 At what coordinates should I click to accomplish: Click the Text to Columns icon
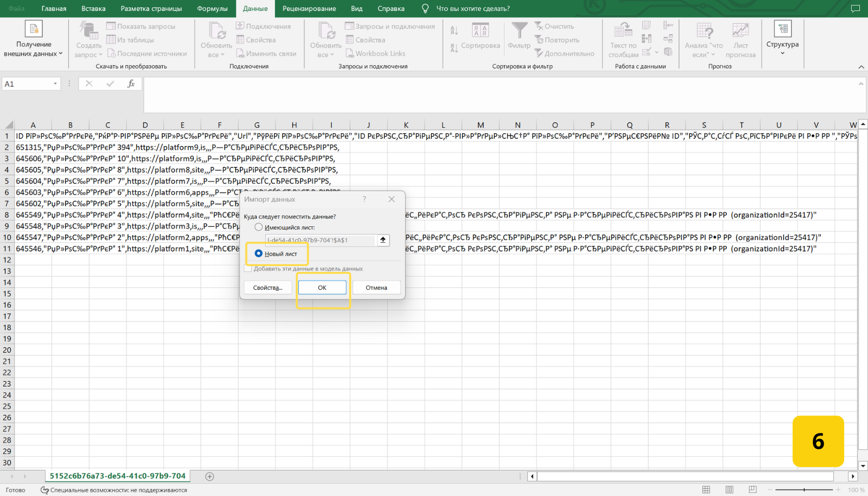pos(623,31)
